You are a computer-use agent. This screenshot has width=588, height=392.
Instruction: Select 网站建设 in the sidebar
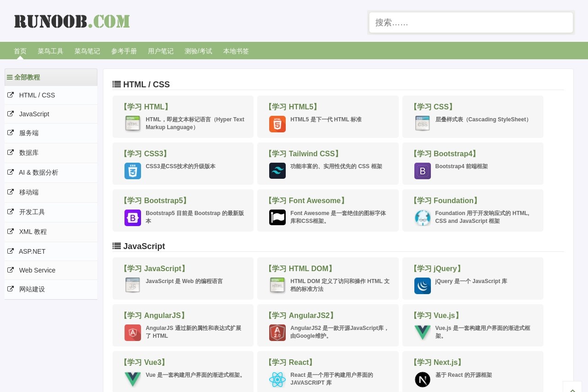tap(51, 290)
